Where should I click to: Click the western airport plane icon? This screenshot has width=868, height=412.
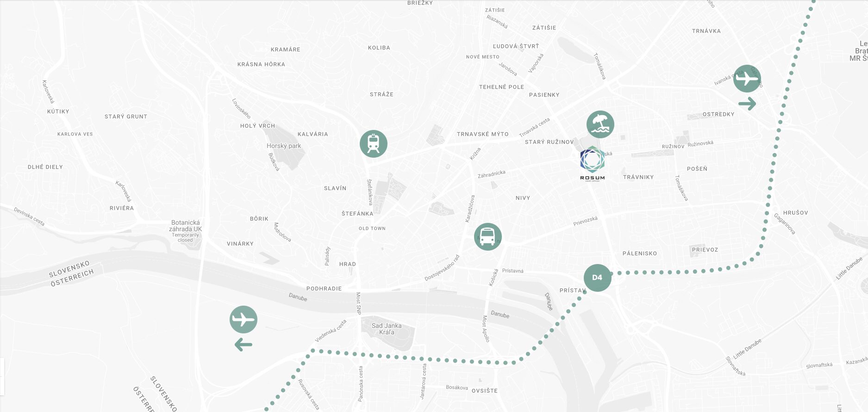click(x=244, y=320)
